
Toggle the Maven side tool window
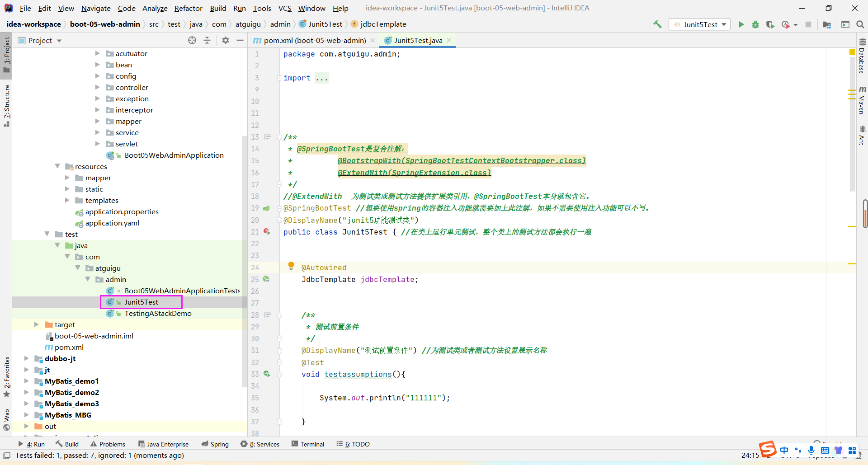862,100
